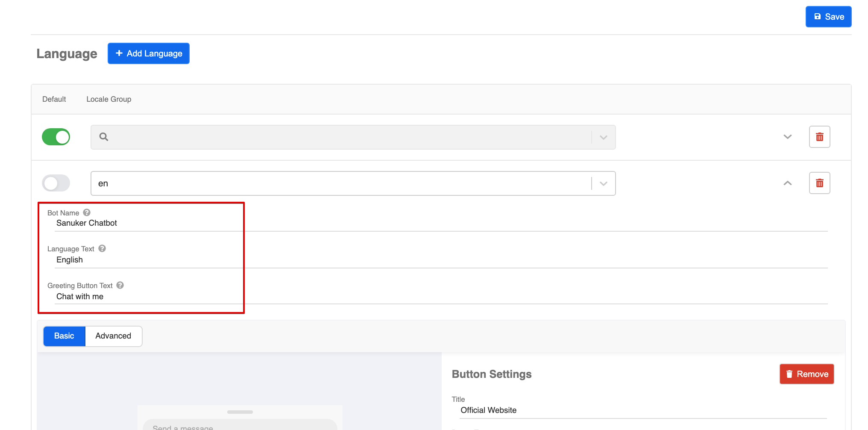Click the save disk icon in the Save button

[x=817, y=16]
